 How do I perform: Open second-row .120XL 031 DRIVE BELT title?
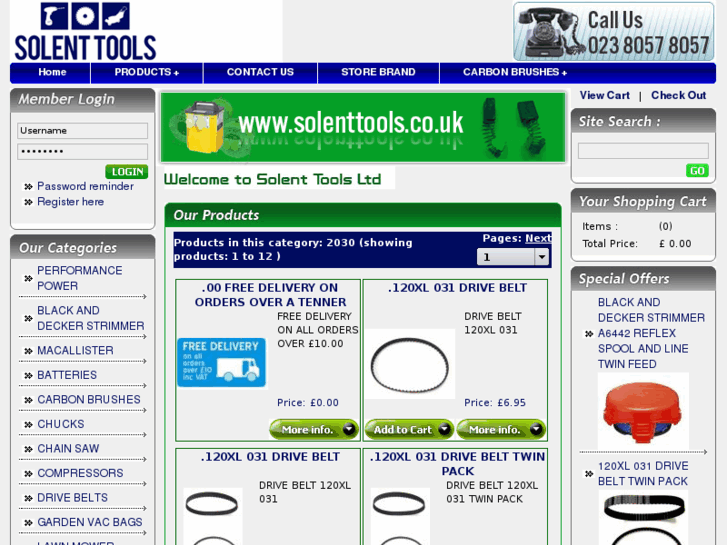tap(270, 457)
